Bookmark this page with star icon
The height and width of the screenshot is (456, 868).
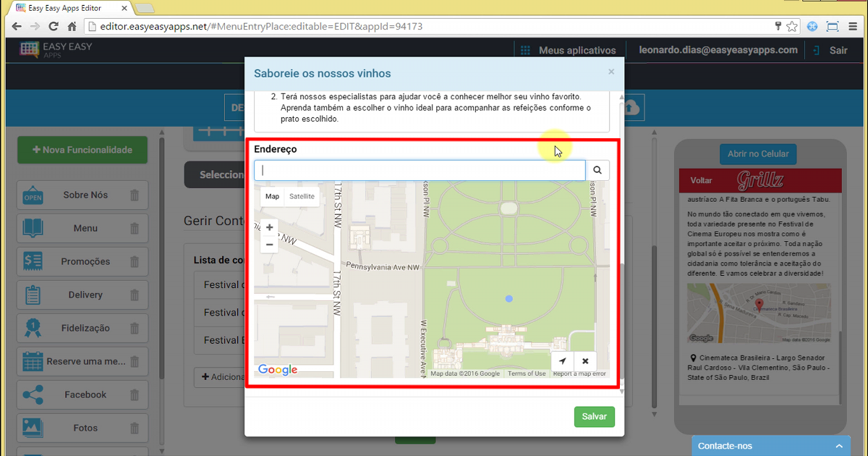(792, 26)
